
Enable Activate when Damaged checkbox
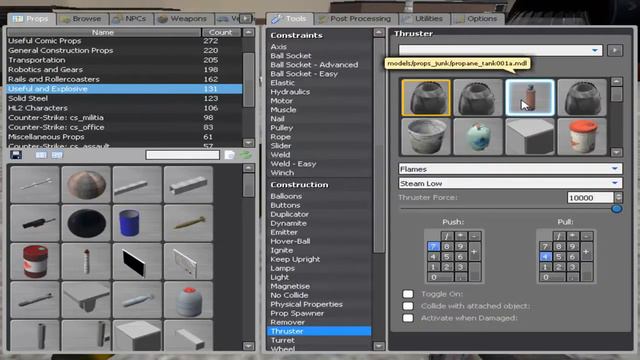[408, 318]
